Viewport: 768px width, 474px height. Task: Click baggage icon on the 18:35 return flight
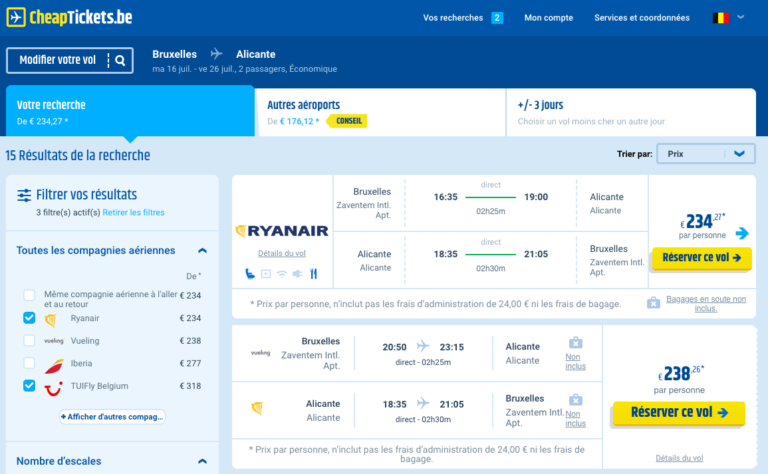pyautogui.click(x=576, y=400)
